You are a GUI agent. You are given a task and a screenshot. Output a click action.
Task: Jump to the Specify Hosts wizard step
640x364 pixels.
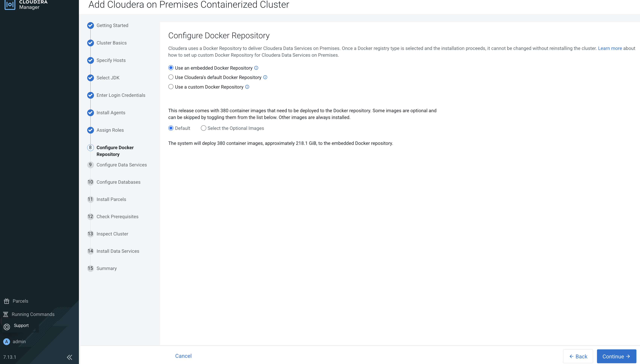pos(111,60)
